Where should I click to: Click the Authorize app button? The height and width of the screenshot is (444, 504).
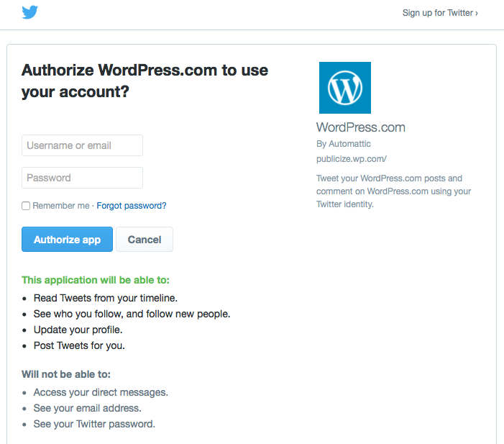[x=67, y=240]
